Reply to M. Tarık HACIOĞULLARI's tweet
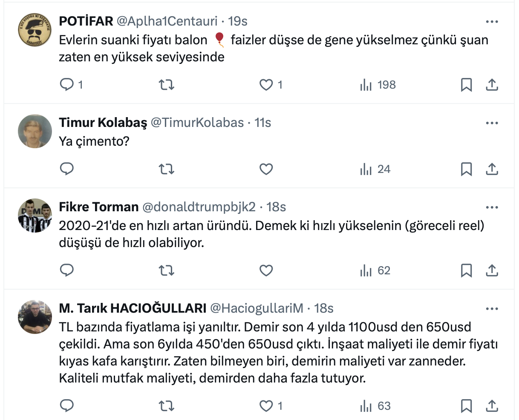 [x=67, y=406]
